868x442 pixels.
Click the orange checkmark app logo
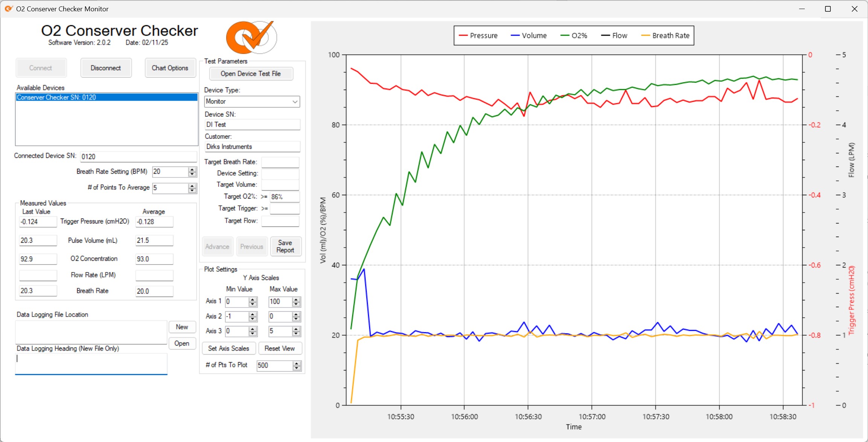(x=251, y=37)
